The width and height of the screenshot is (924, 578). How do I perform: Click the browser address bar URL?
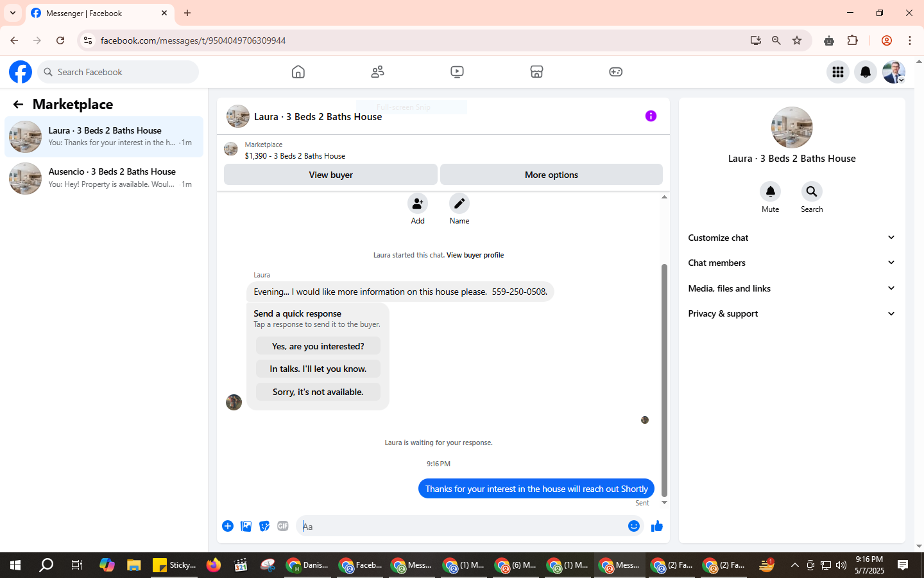[193, 40]
